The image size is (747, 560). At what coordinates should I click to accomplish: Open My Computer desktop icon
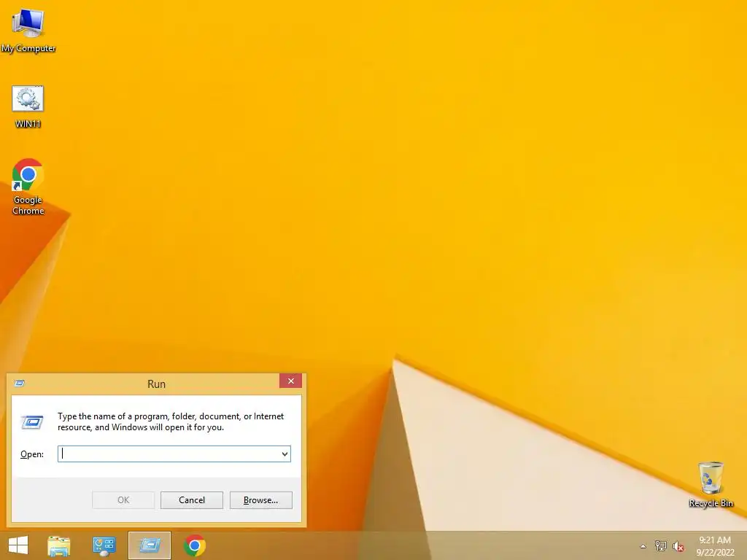tap(28, 29)
